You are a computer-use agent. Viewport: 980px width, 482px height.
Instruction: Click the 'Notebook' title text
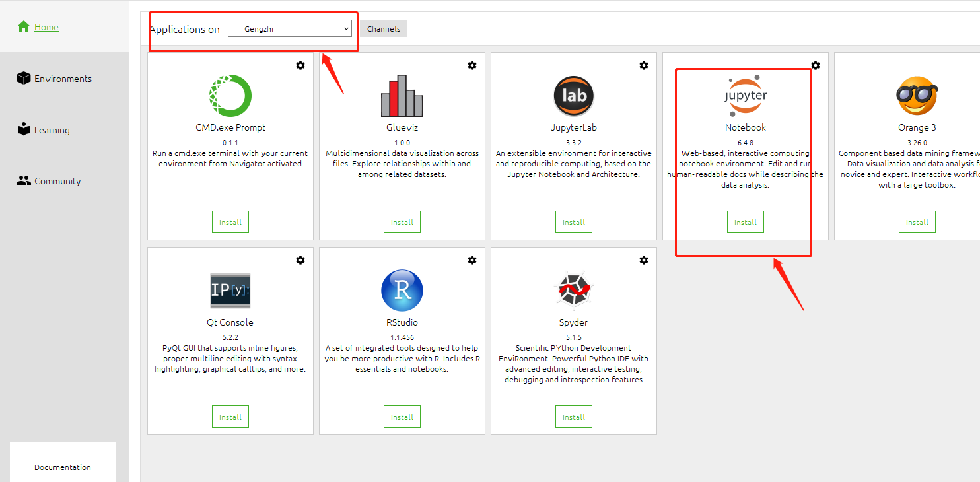tap(746, 127)
